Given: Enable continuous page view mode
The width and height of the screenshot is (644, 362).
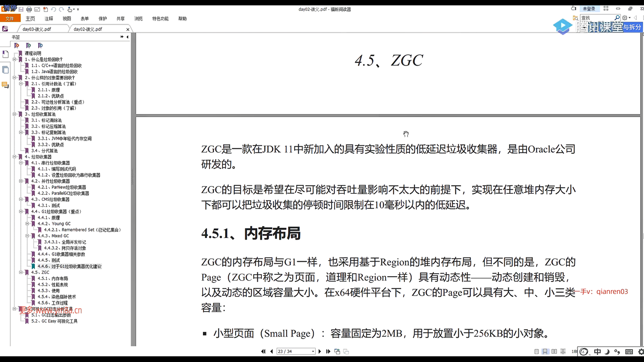Looking at the screenshot, I should [x=545, y=351].
